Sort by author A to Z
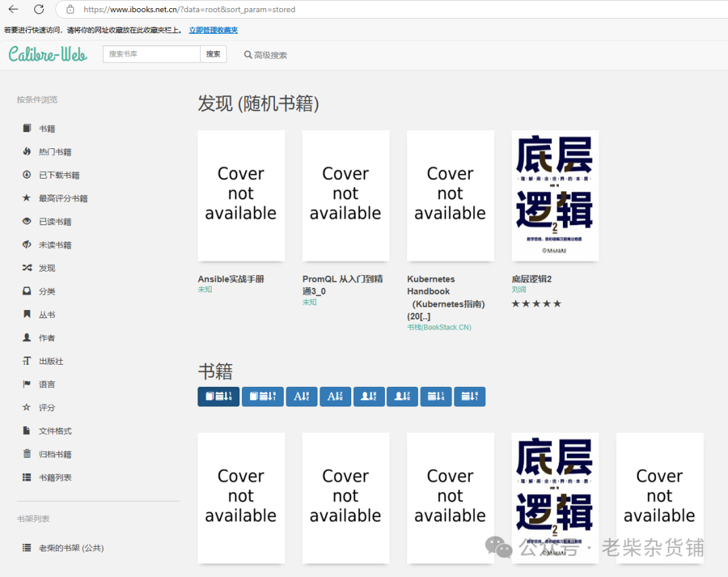This screenshot has width=728, height=577. tap(369, 396)
